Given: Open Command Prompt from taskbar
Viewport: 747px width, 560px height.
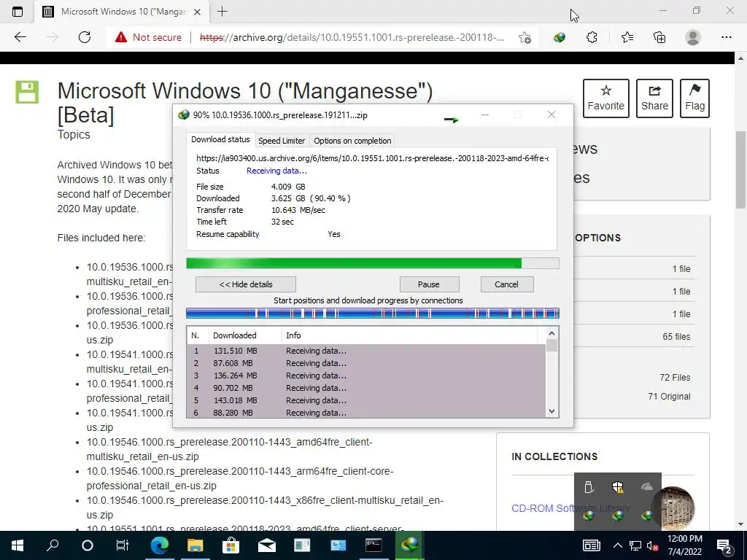Looking at the screenshot, I should [373, 545].
